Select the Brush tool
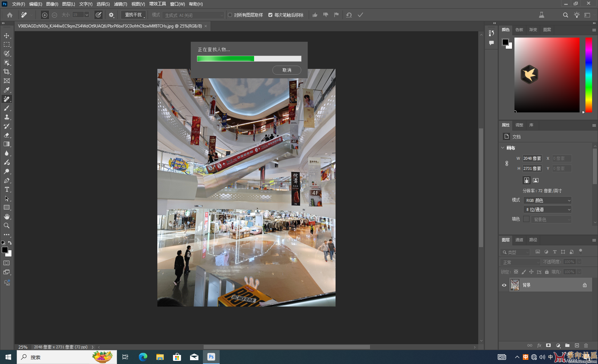The image size is (598, 364). click(x=7, y=108)
